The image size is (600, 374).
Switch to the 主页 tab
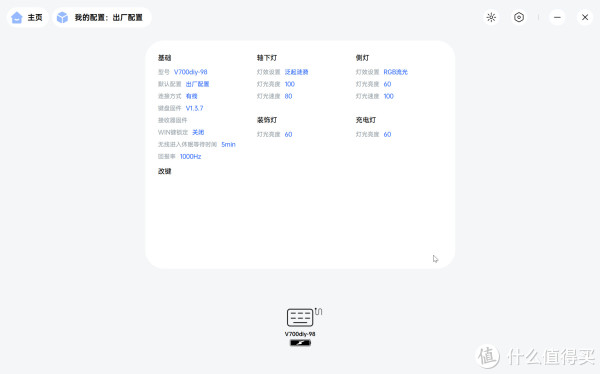tap(28, 18)
